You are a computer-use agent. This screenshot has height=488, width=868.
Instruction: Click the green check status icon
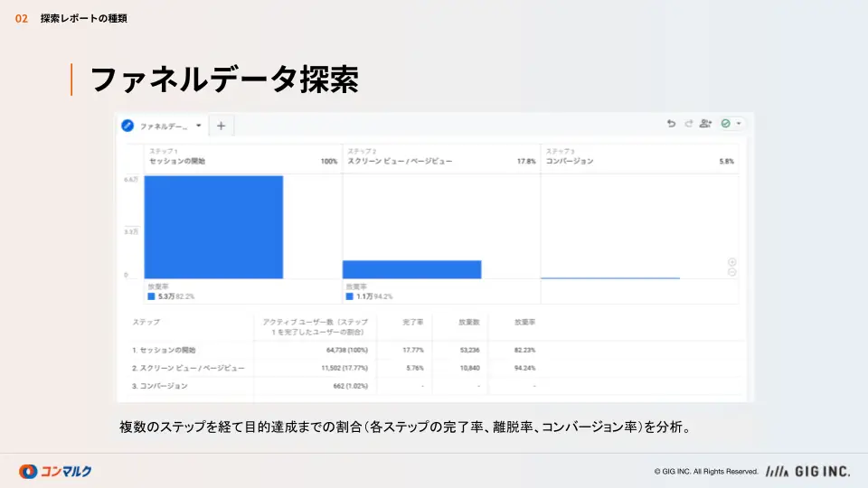pyautogui.click(x=726, y=124)
